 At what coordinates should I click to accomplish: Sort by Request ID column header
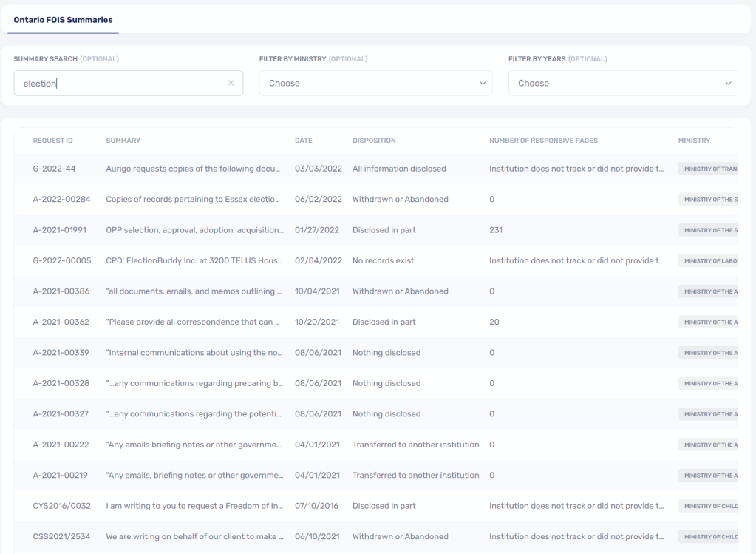point(52,141)
